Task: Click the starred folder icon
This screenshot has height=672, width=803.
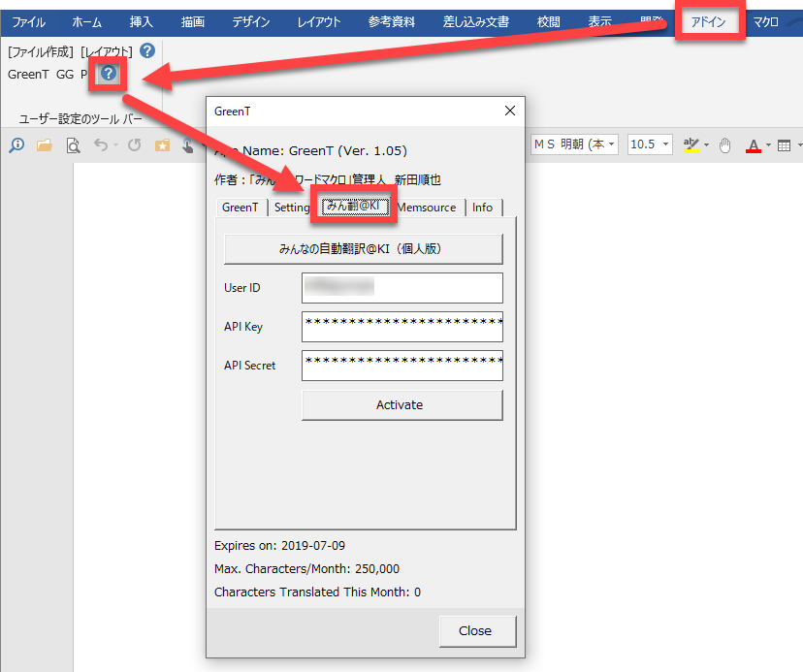Action: click(162, 145)
